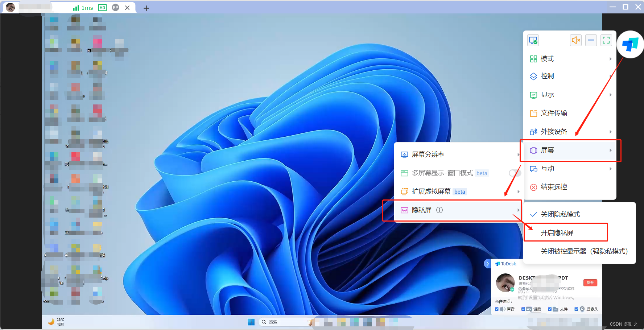Click the 扩展虚拟屏幕 yellow screen icon
Image resolution: width=644 pixels, height=330 pixels.
[x=404, y=192]
